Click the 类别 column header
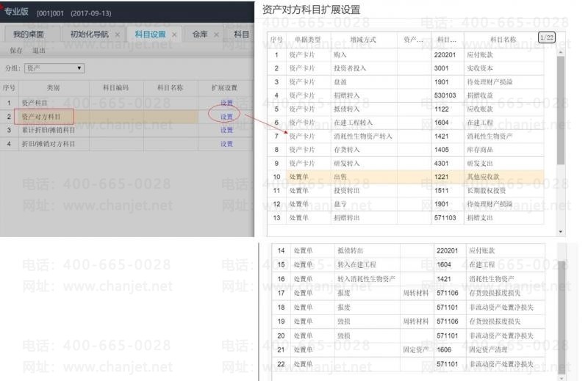588x381 pixels. click(54, 87)
